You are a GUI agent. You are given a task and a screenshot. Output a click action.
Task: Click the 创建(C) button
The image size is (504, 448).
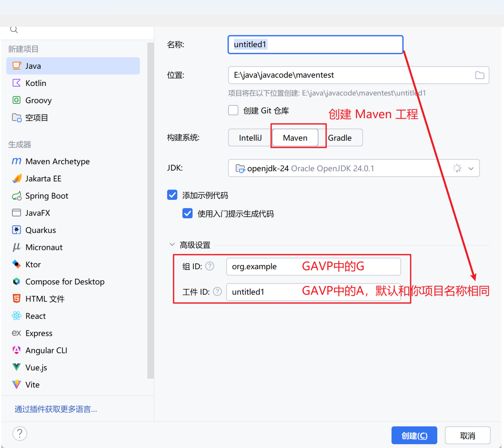pos(414,435)
